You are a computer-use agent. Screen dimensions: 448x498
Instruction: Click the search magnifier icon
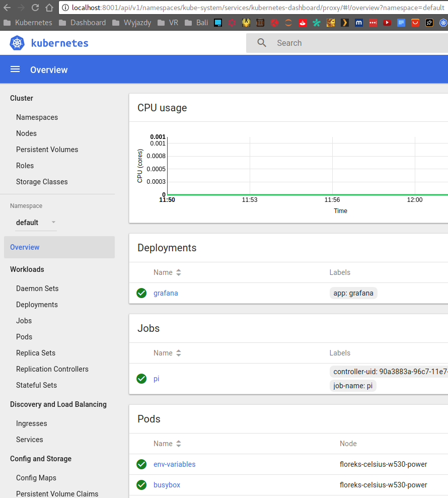[x=262, y=43]
